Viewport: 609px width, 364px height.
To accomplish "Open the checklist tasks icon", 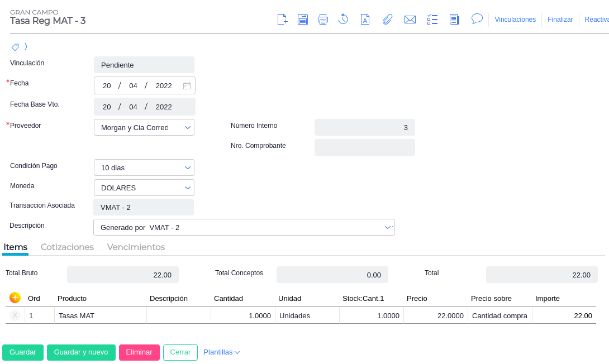I will click(x=432, y=20).
